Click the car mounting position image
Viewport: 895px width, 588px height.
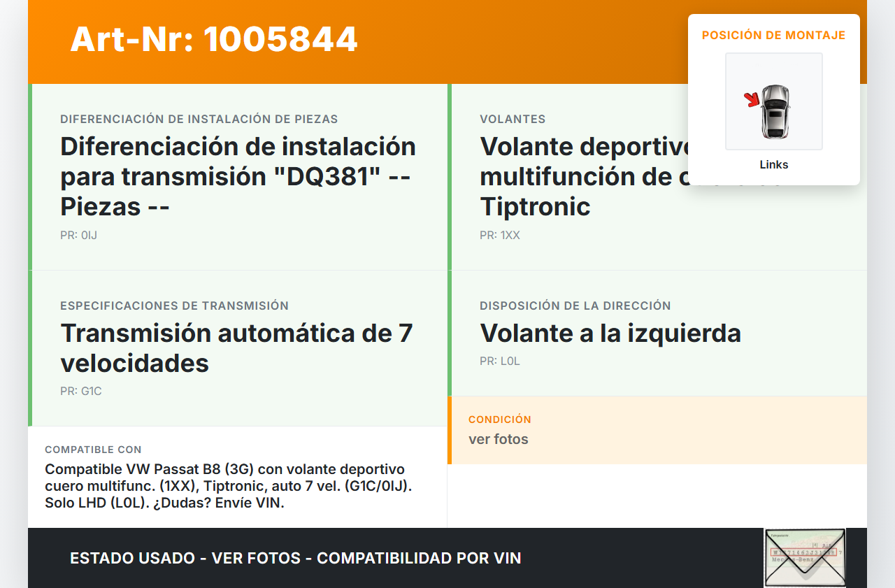tap(774, 102)
